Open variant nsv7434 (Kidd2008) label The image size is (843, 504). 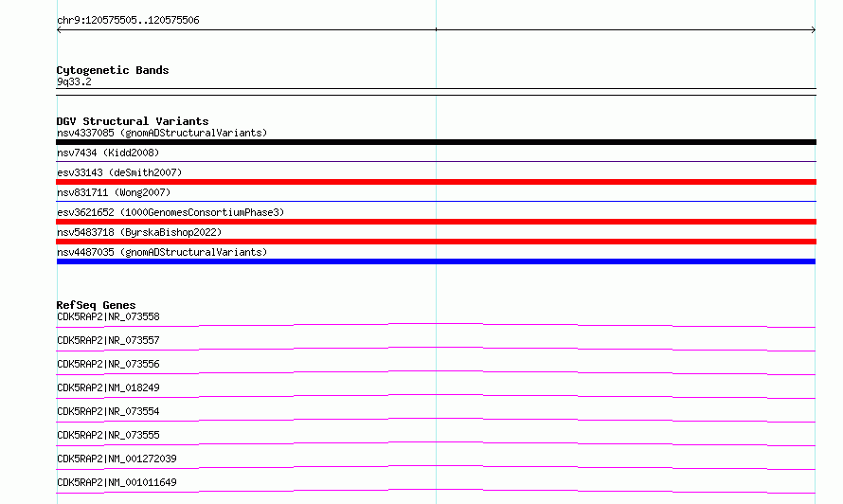coord(108,153)
